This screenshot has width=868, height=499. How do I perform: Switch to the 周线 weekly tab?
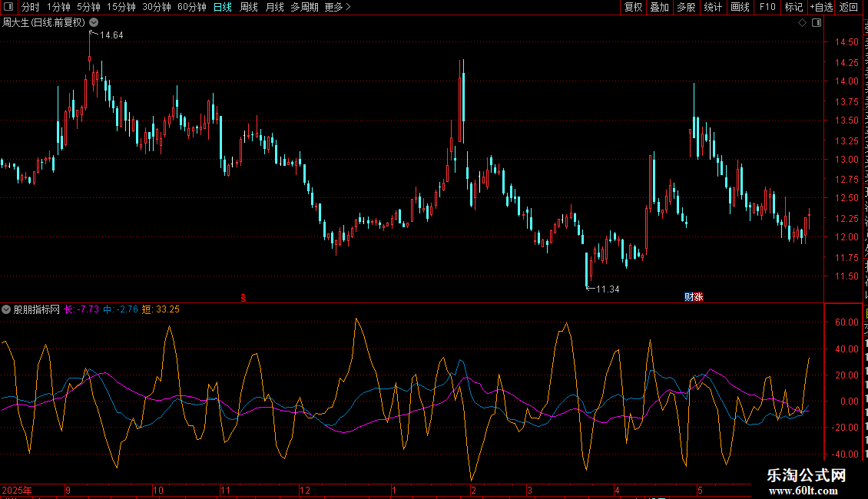click(x=249, y=7)
